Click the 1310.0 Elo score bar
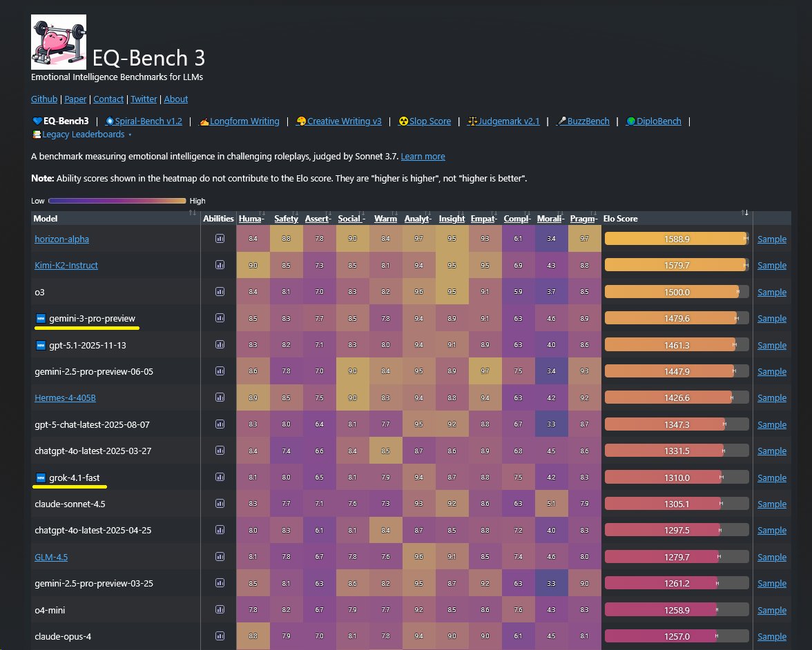Viewport: 812px width, 650px height. pos(677,477)
